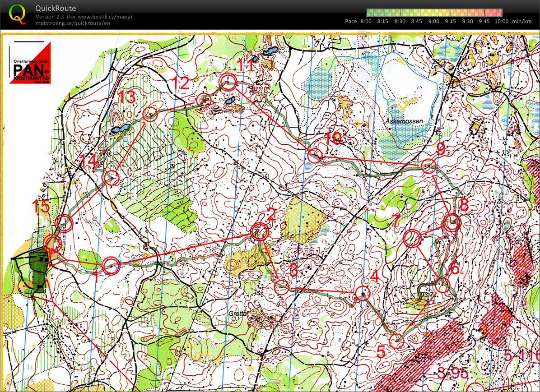Click the "8:00" pace value

pyautogui.click(x=366, y=21)
